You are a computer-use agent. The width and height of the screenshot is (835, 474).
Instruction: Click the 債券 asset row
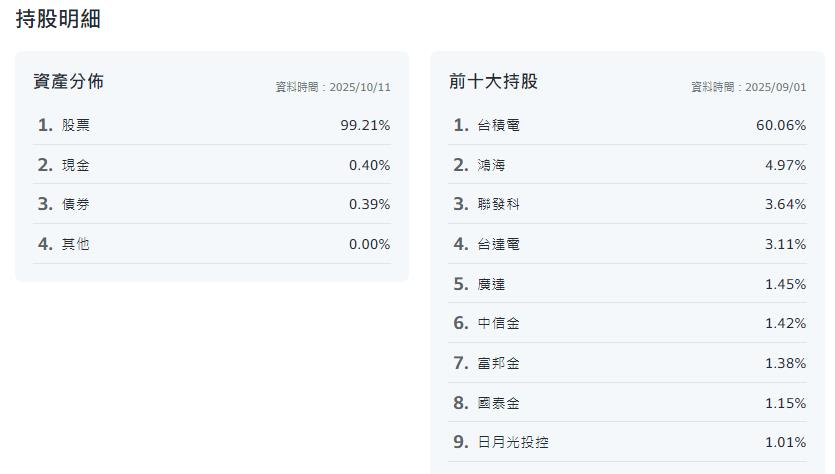[76, 204]
